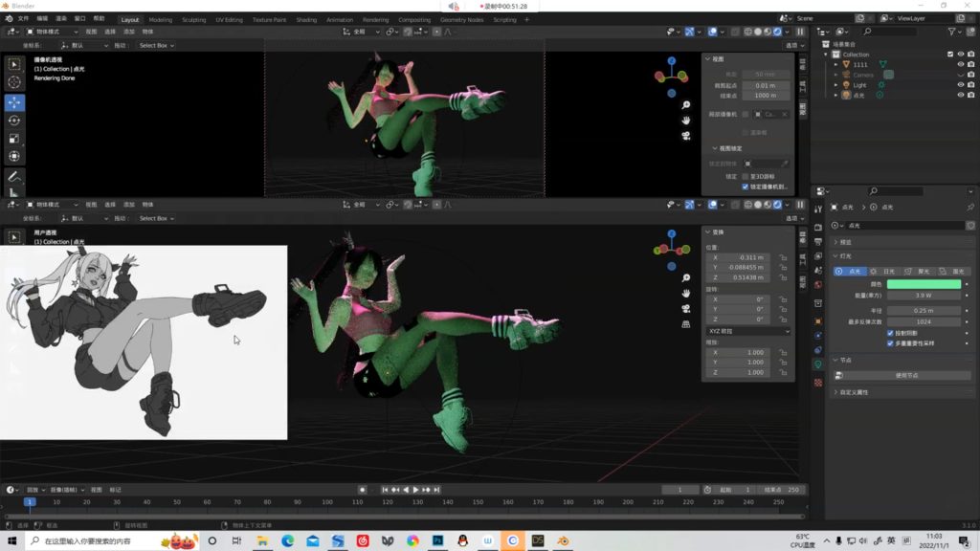Choose the Annotate pencil tool
980x551 pixels.
click(14, 177)
